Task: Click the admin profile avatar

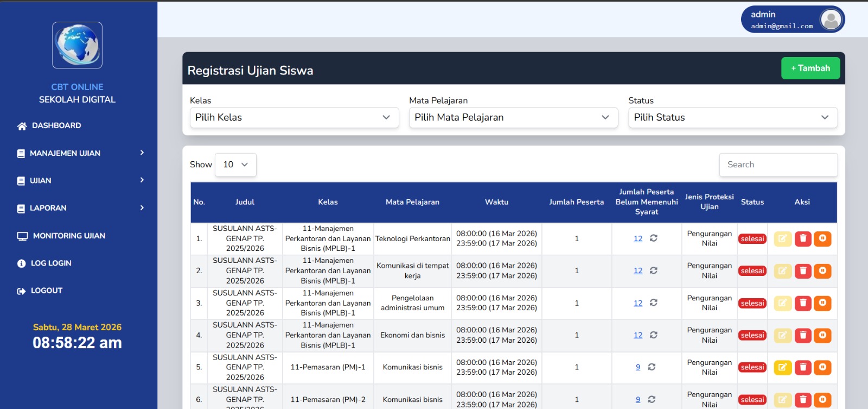Action: coord(831,20)
